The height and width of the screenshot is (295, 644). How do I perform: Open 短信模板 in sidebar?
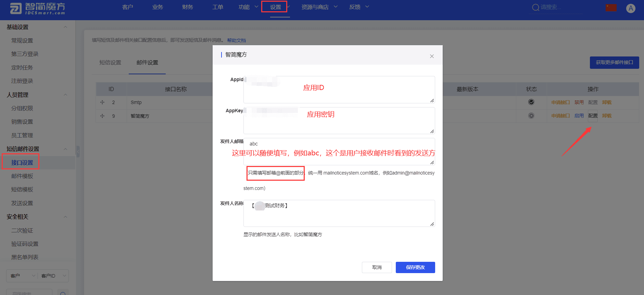pyautogui.click(x=22, y=189)
